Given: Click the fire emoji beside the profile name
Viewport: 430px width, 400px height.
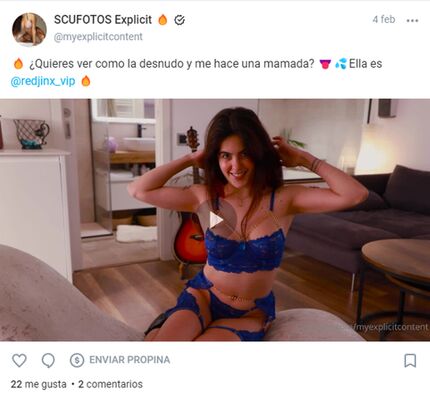Looking at the screenshot, I should 163,20.
